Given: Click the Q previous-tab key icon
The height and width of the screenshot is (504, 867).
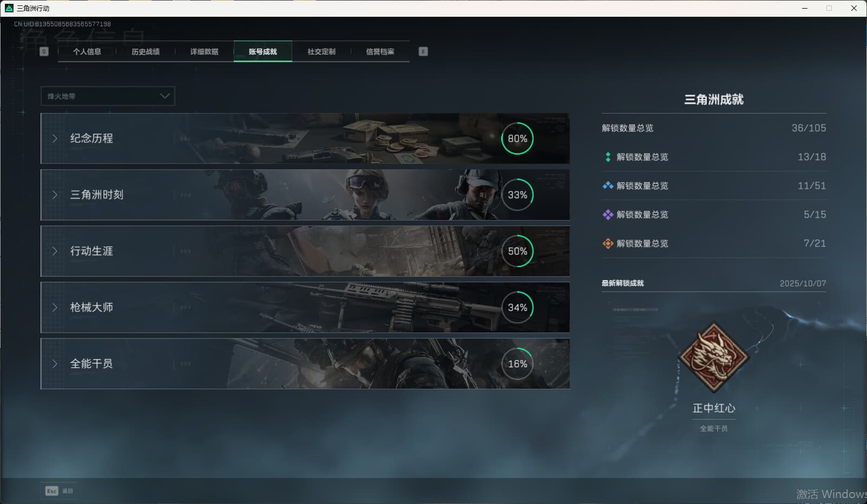Looking at the screenshot, I should 44,51.
